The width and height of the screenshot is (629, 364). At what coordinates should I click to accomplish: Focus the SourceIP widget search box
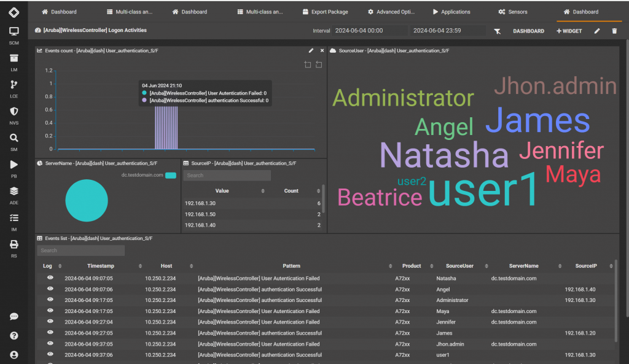[227, 175]
